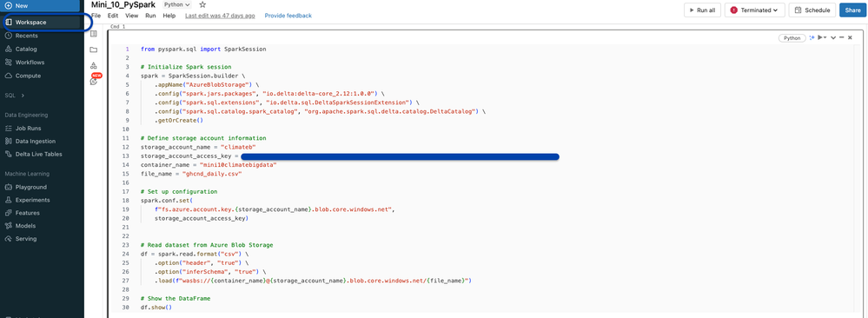The image size is (868, 318).
Task: Open the Run menu
Action: pyautogui.click(x=150, y=16)
